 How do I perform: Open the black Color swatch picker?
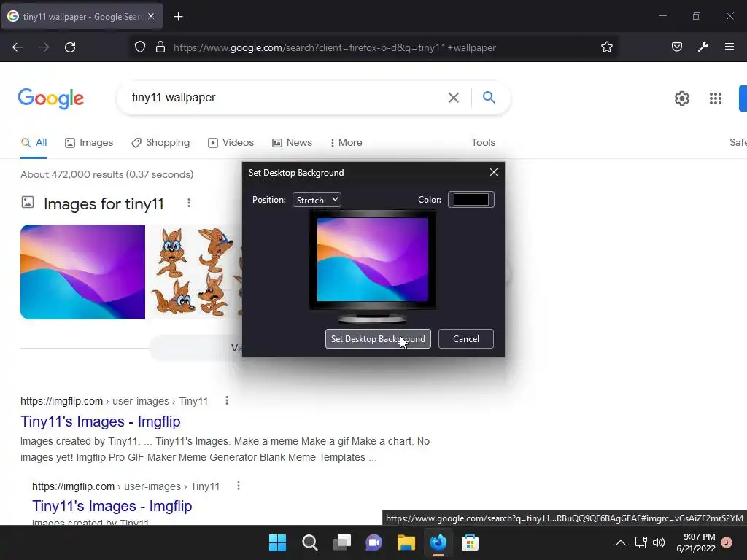(x=471, y=200)
